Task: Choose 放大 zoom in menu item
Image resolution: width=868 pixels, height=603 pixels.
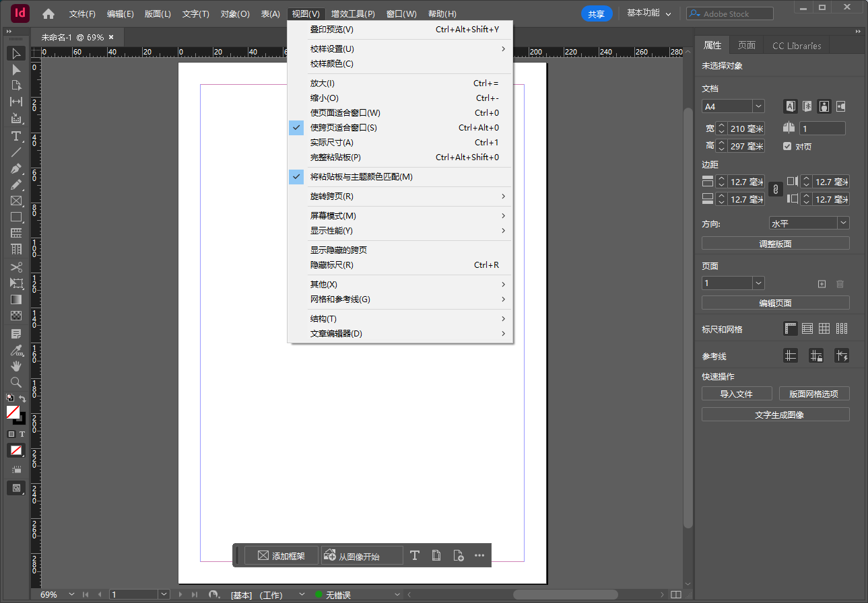Action: pyautogui.click(x=400, y=83)
